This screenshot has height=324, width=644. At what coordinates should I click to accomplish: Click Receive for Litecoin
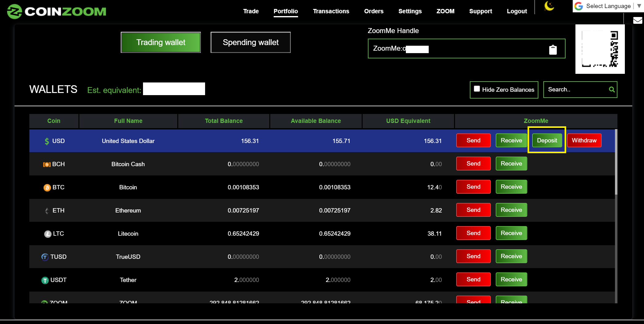pyautogui.click(x=511, y=233)
